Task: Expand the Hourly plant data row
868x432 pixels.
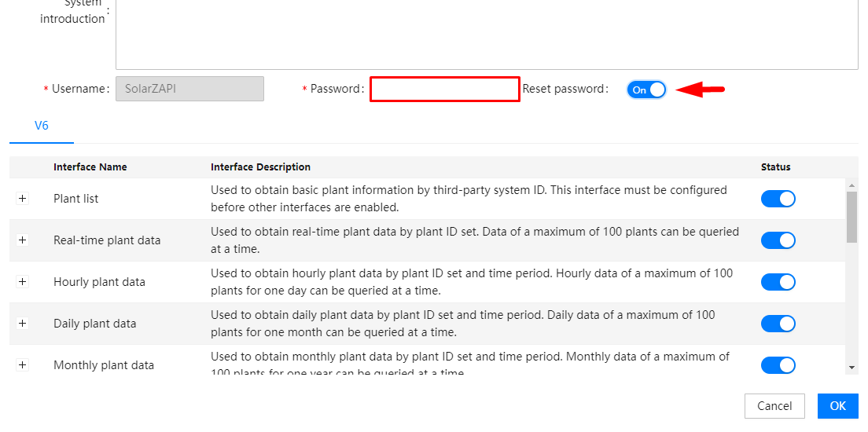Action: [22, 282]
